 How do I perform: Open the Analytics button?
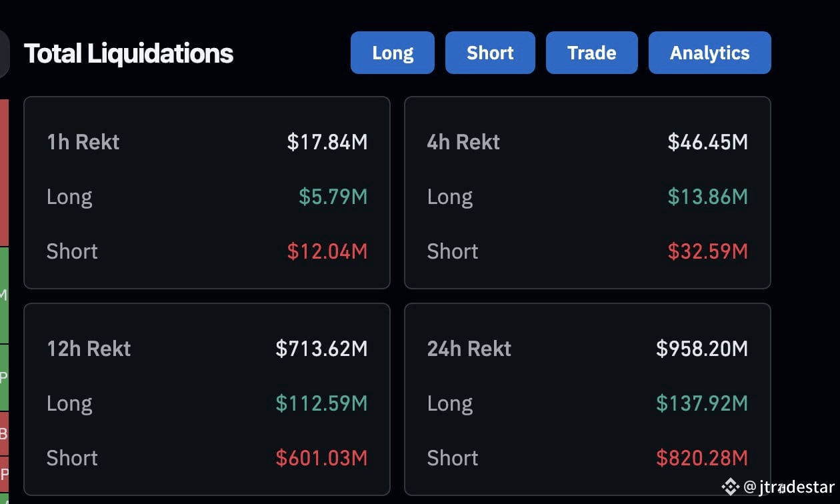point(710,53)
